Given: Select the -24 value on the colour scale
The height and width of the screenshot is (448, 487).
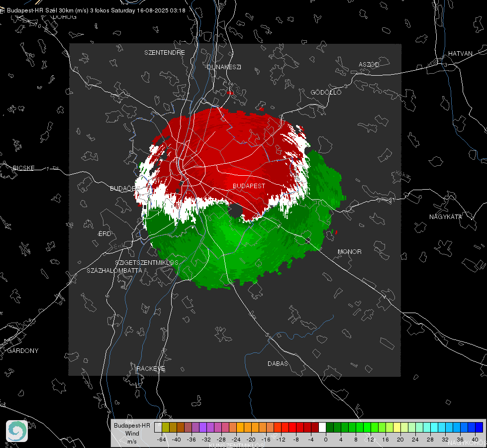Looking at the screenshot, I should pos(236,440).
